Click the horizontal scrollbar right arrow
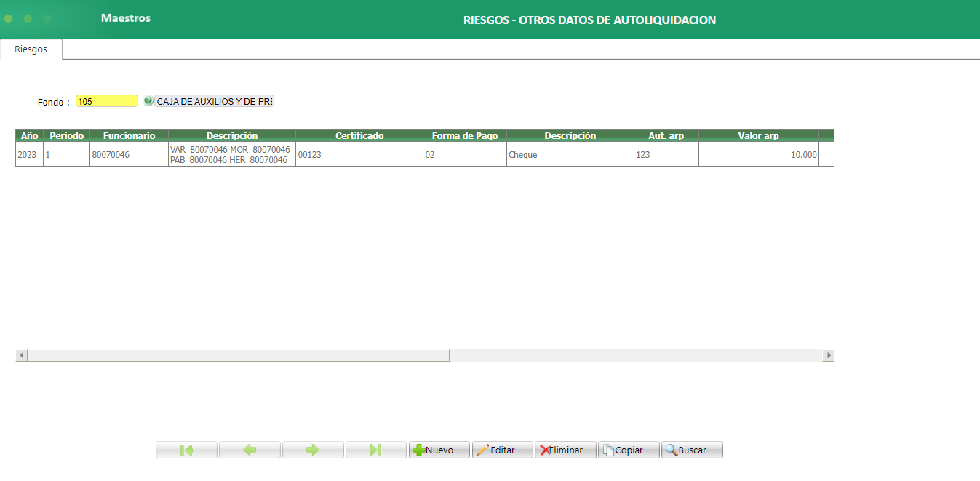 [x=829, y=355]
